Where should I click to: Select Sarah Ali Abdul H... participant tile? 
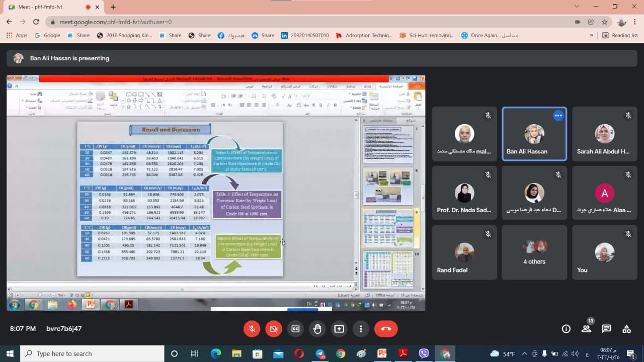[x=604, y=134]
